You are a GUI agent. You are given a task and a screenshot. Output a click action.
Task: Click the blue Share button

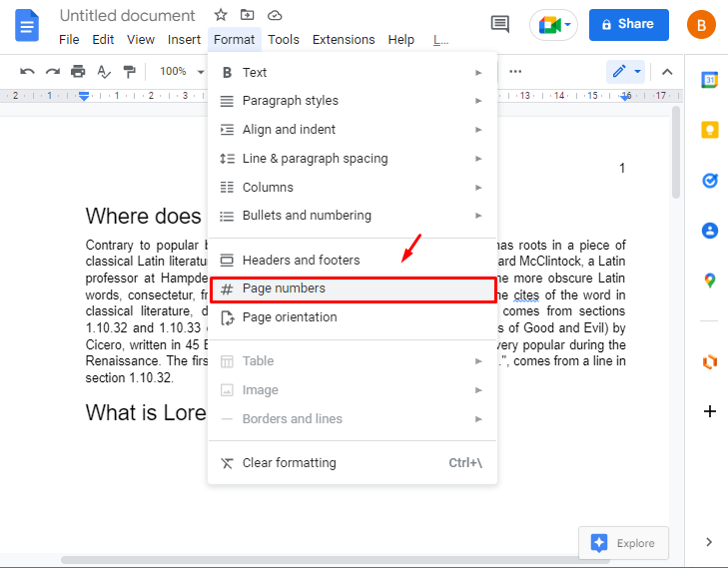[629, 25]
